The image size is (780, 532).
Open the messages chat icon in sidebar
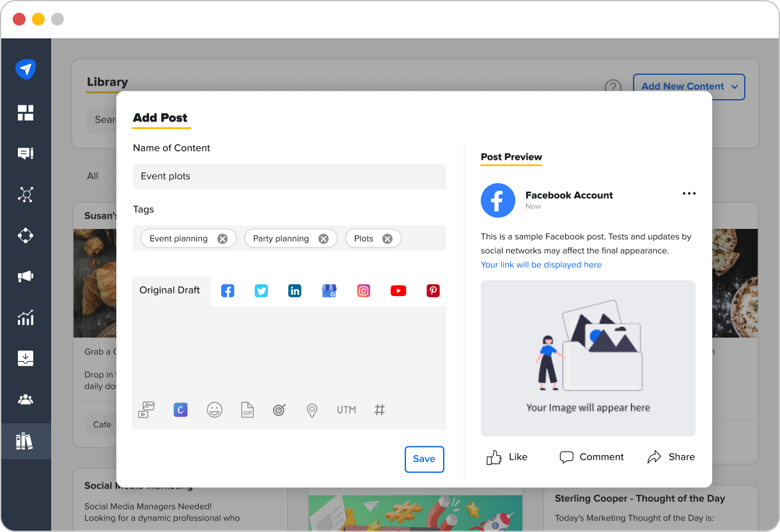(x=26, y=153)
